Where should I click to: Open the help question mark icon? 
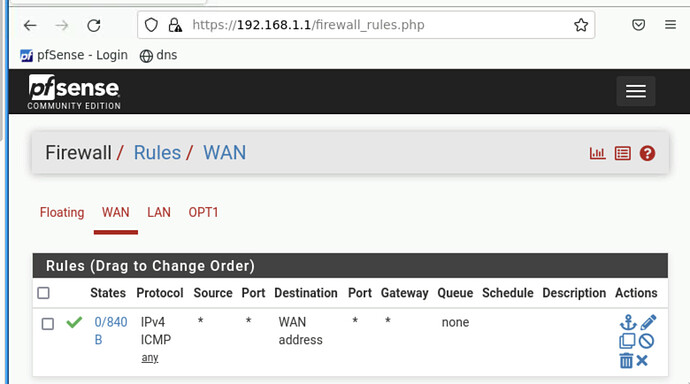(647, 153)
